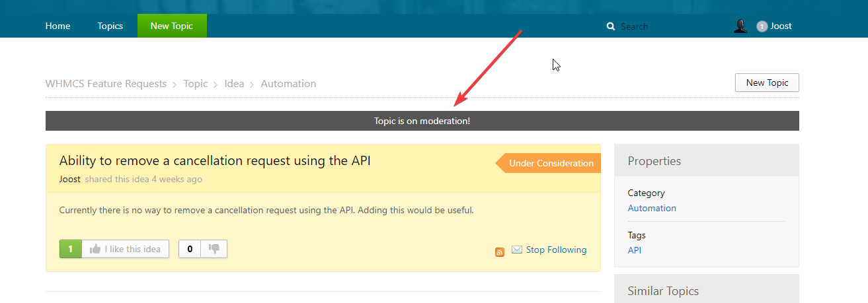Viewport: 868px width, 303px height.
Task: Click the thumbs-down dislike icon
Action: coord(214,249)
